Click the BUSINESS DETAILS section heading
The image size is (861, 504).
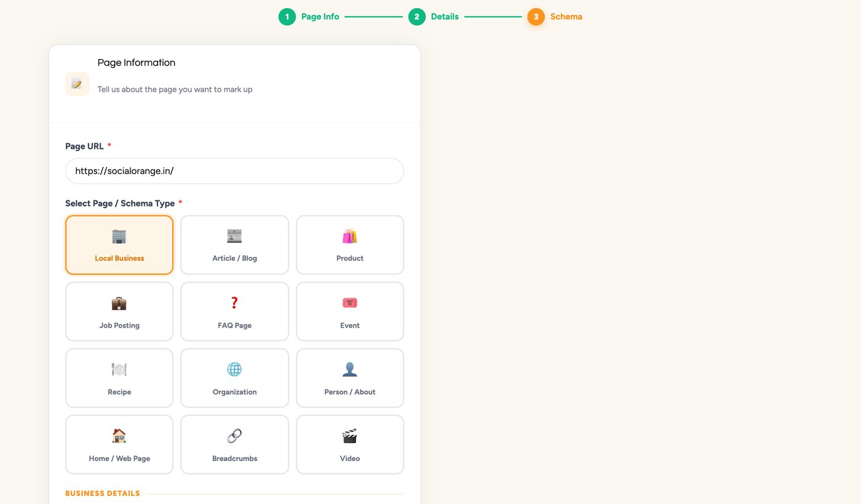103,494
